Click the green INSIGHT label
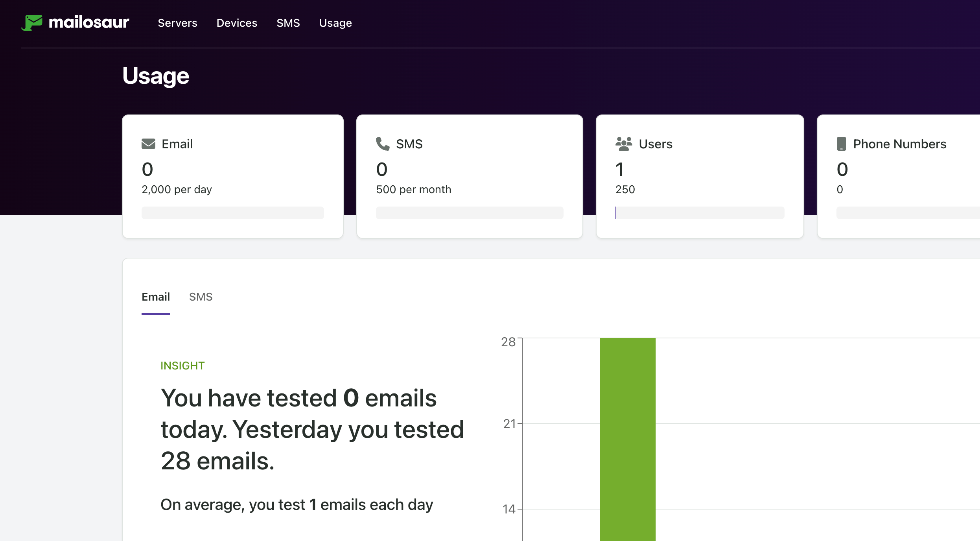The height and width of the screenshot is (541, 980). (x=182, y=366)
